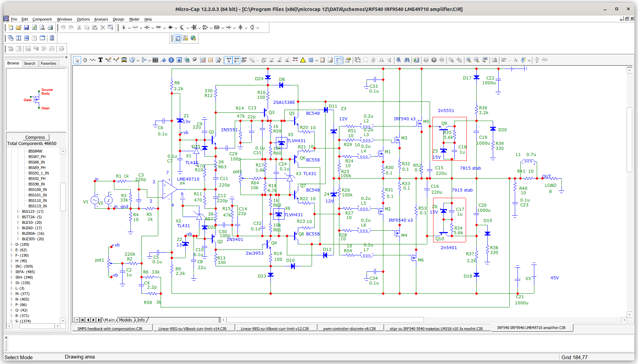Expand the BUZ10- (20) tree node

point(18,222)
